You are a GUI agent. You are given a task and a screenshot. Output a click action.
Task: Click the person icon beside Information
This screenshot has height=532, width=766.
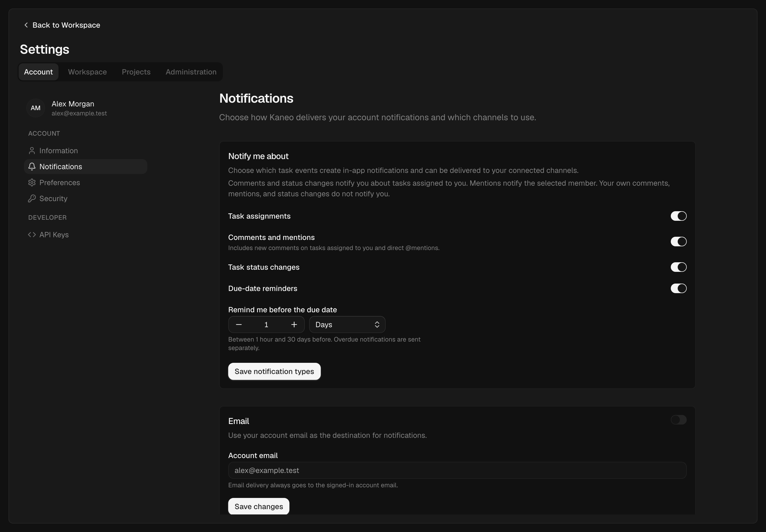[x=32, y=151]
